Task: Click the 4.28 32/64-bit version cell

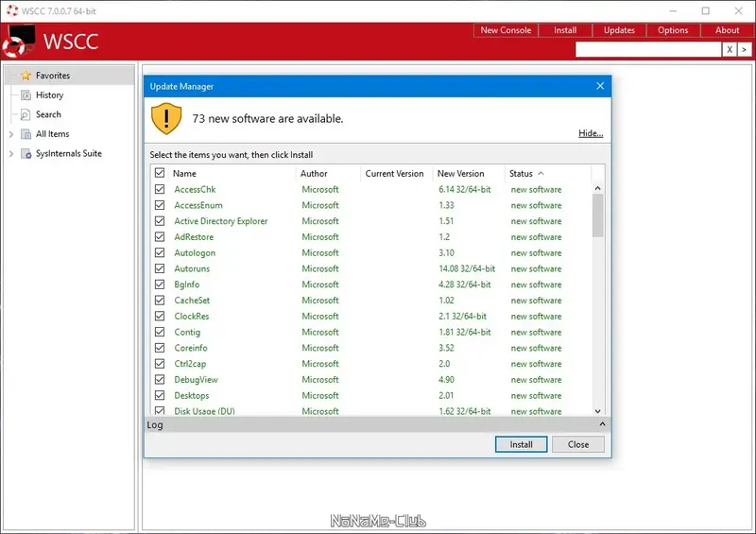Action: 465,284
